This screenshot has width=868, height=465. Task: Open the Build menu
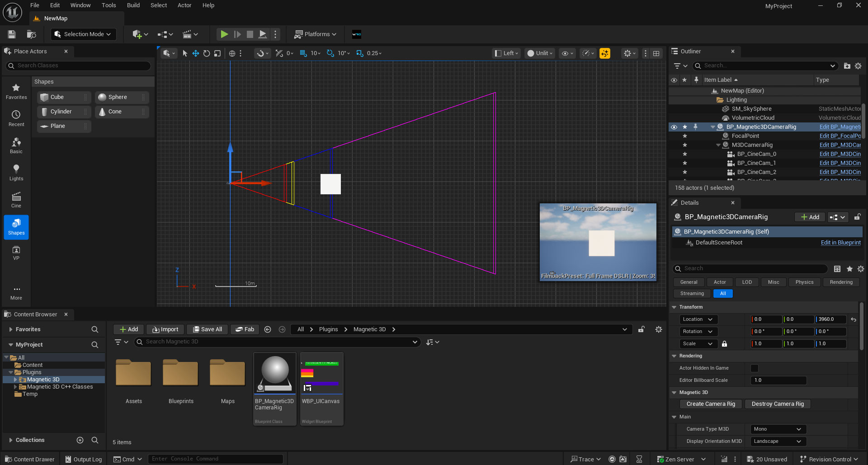pyautogui.click(x=133, y=5)
